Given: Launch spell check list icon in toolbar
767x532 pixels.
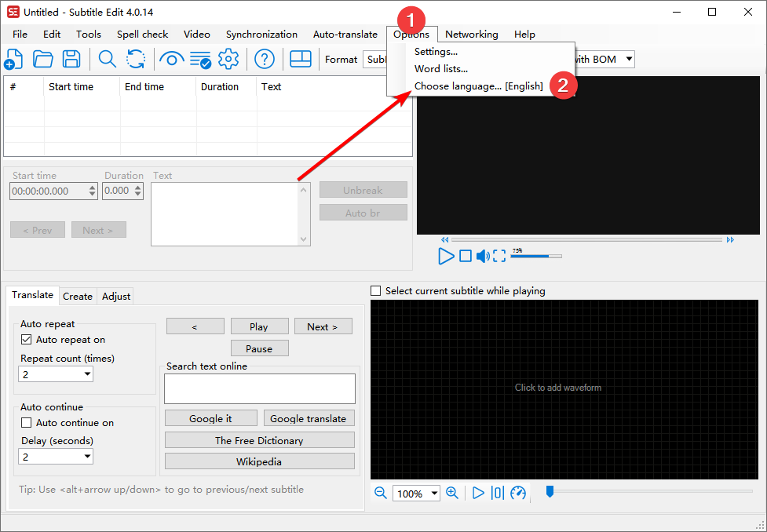Looking at the screenshot, I should 200,59.
